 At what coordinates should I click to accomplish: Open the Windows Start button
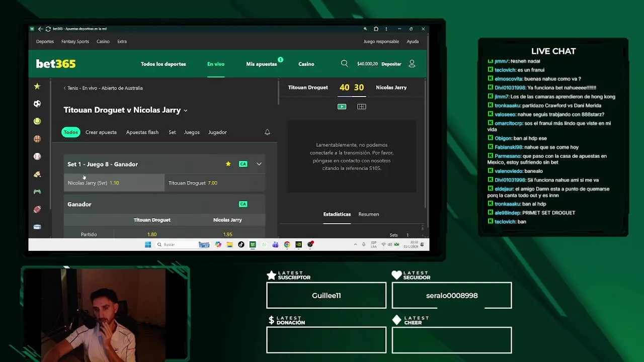click(x=148, y=245)
